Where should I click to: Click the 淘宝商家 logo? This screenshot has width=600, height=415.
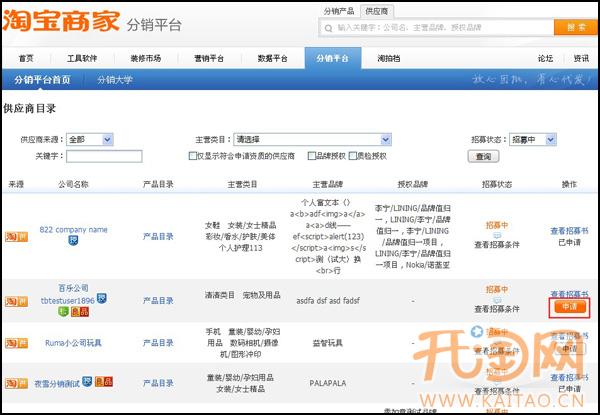61,21
